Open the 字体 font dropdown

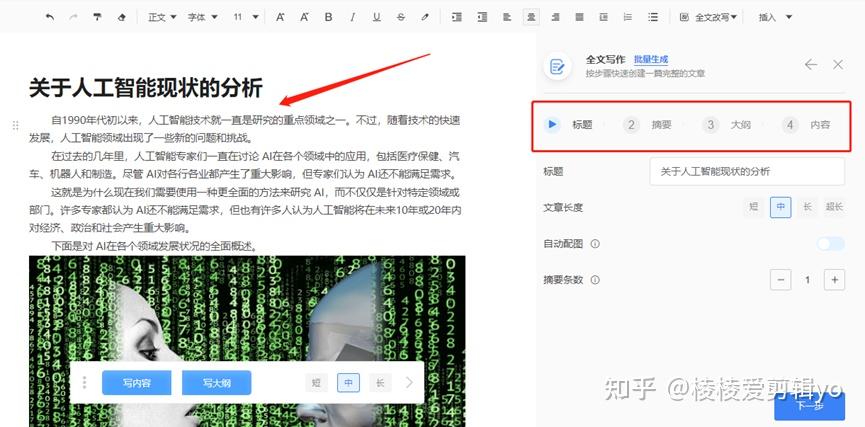coord(202,17)
